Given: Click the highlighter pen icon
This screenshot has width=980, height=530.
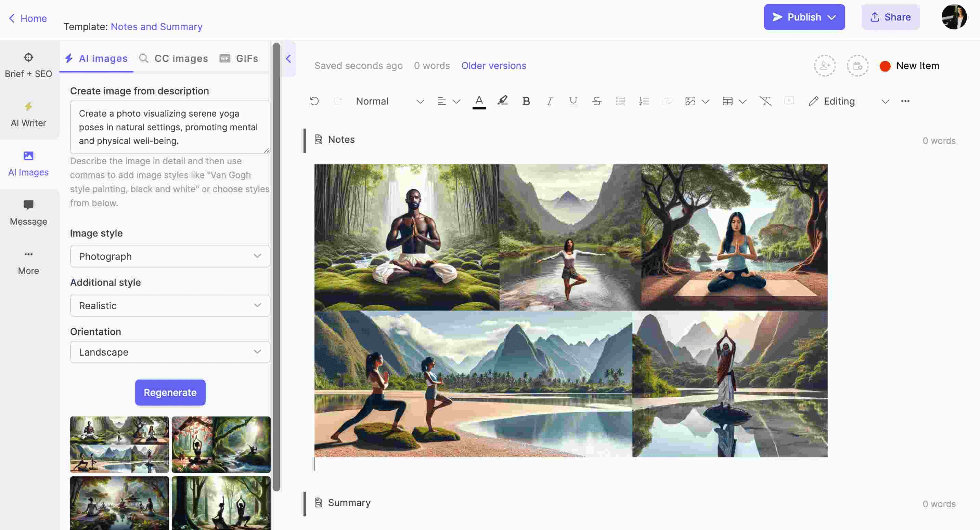Looking at the screenshot, I should click(x=503, y=101).
